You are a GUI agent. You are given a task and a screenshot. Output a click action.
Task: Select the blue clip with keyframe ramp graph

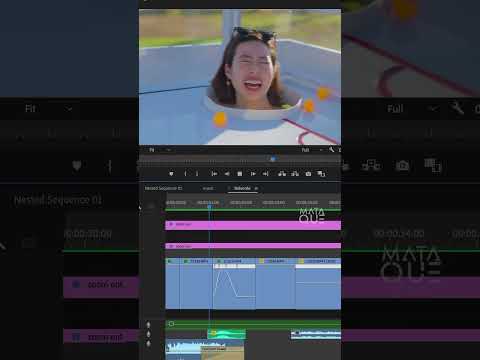click(x=234, y=283)
